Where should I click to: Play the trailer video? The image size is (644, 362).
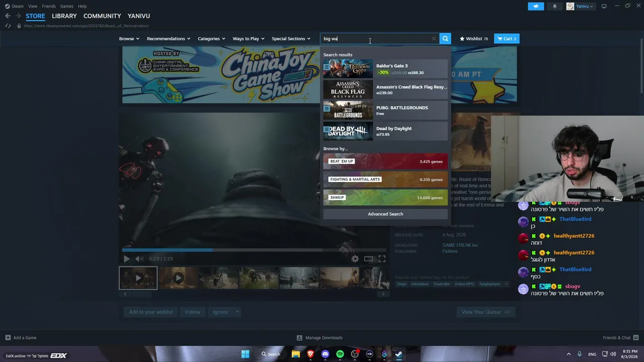click(126, 259)
